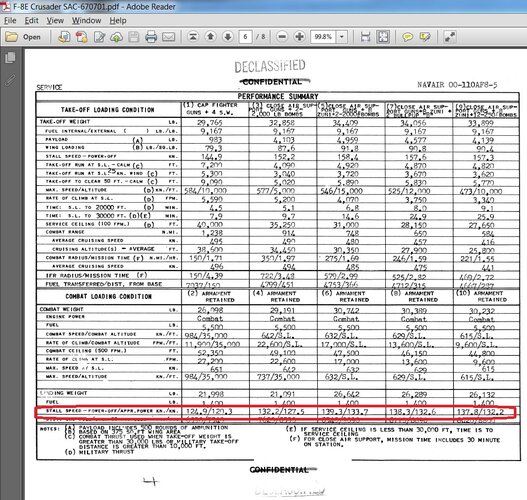527x500 pixels.
Task: Click combat ceiling value 52,350
Action: coord(210,353)
